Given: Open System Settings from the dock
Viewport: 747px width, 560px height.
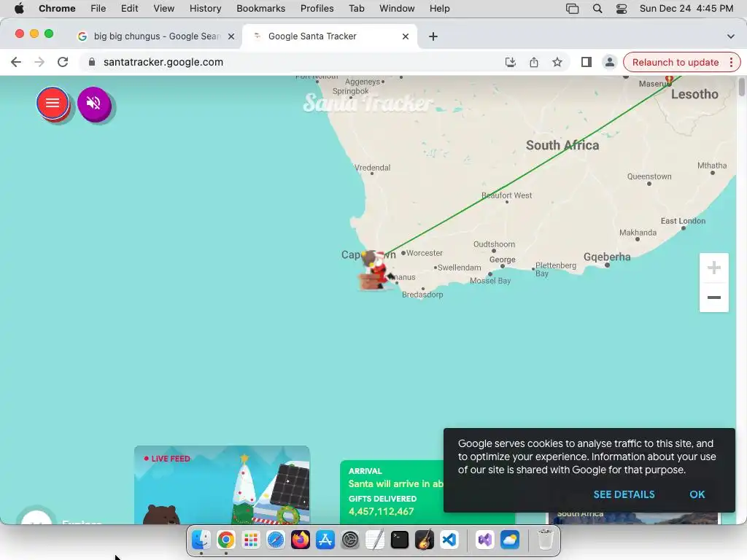Looking at the screenshot, I should tap(349, 540).
